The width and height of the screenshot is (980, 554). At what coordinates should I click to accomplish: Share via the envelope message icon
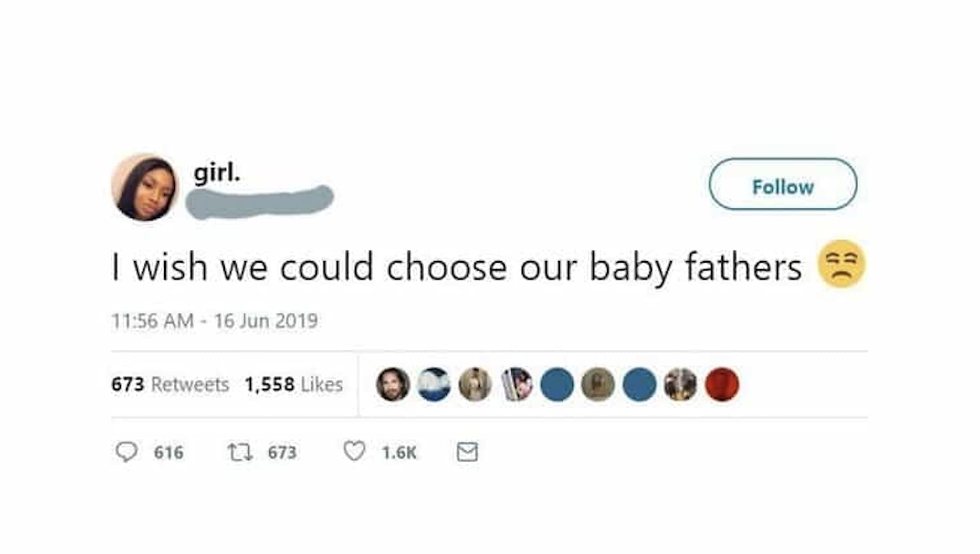pos(467,452)
